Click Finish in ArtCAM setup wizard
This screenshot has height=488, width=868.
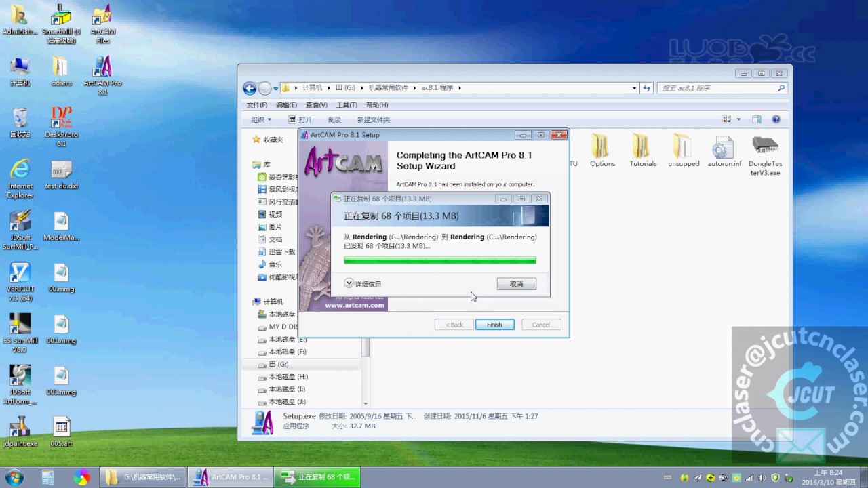tap(494, 325)
